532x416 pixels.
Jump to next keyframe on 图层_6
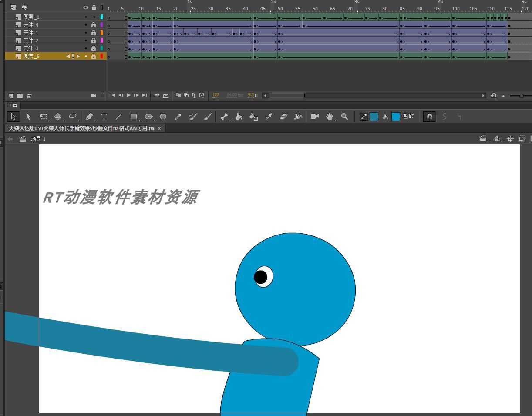(x=78, y=56)
